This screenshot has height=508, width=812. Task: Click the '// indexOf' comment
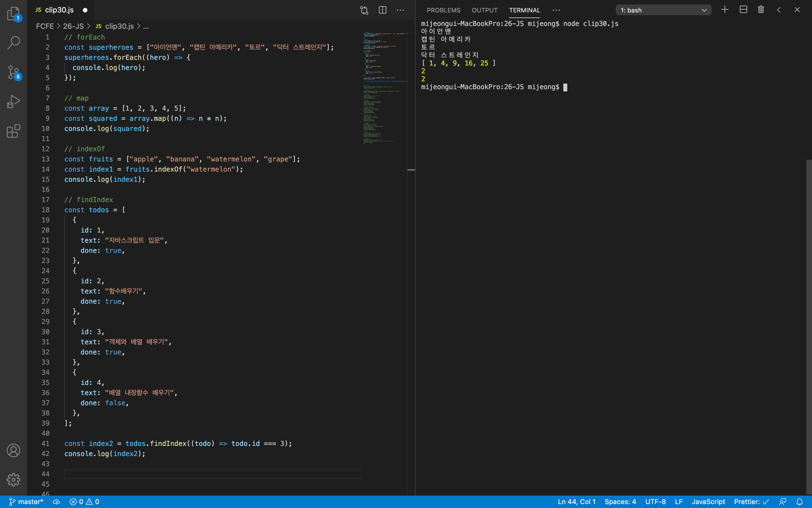(85, 149)
